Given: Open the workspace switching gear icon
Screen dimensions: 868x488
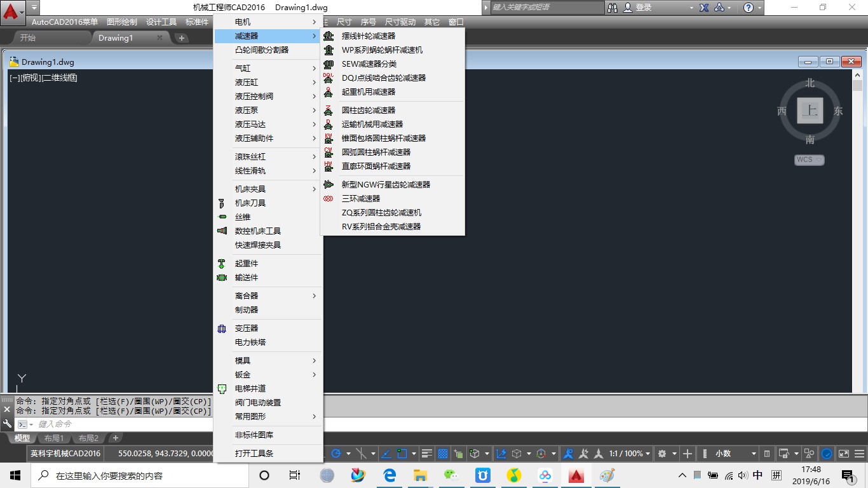Looking at the screenshot, I should (x=662, y=454).
